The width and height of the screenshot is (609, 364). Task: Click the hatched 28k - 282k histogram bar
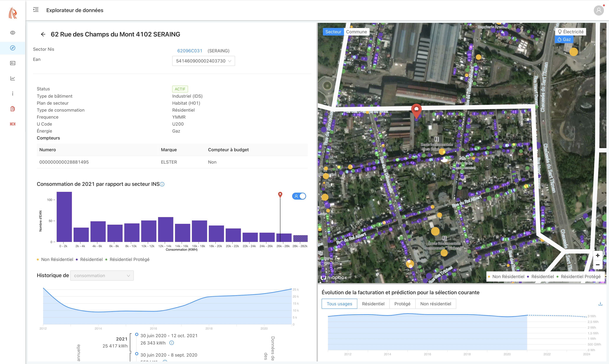(x=300, y=238)
